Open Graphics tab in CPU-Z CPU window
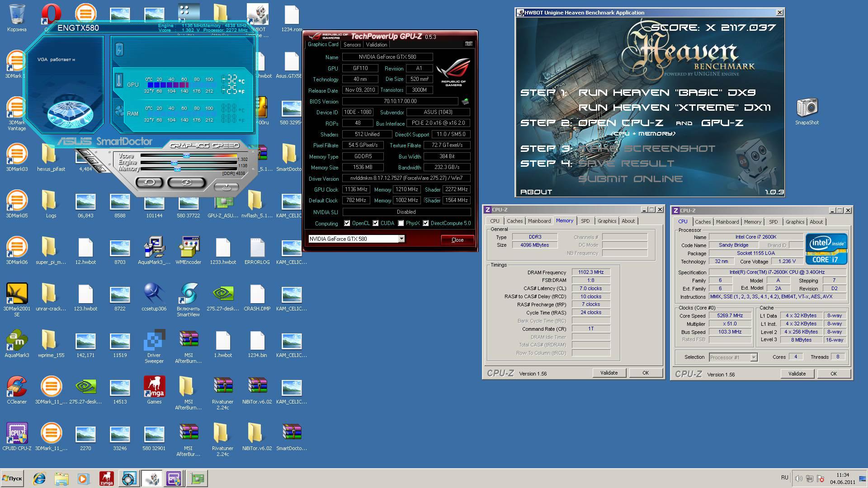Image resolution: width=868 pixels, height=488 pixels. pos(795,222)
